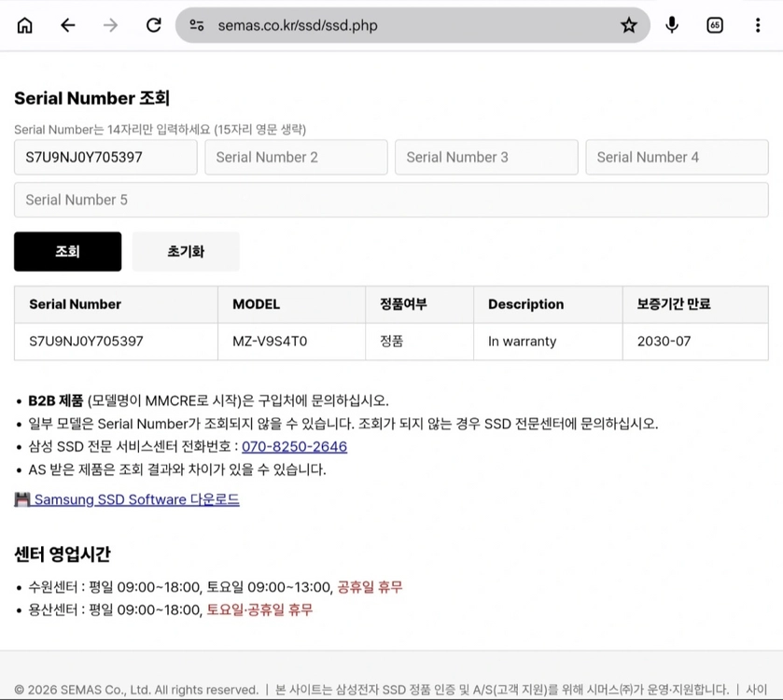Open the tab switcher showing 65 tabs

(x=715, y=25)
